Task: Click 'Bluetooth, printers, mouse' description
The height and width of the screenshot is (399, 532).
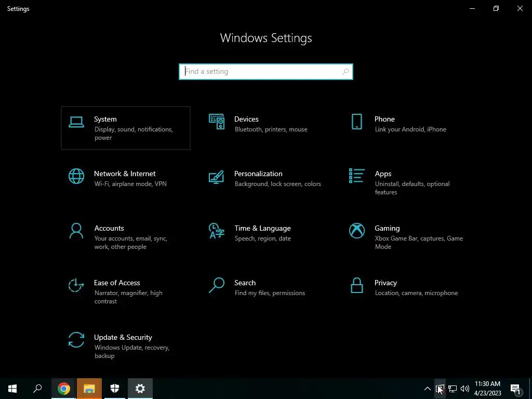Action: (x=271, y=129)
